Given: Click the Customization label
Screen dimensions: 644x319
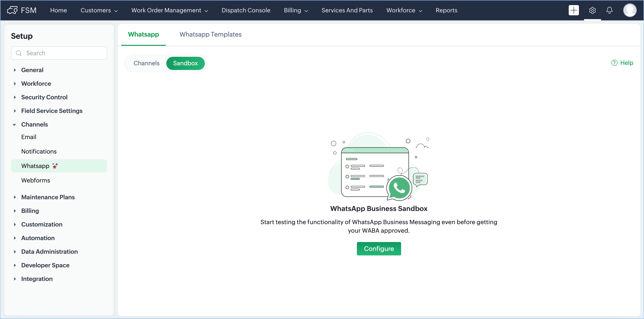Looking at the screenshot, I should [x=42, y=225].
